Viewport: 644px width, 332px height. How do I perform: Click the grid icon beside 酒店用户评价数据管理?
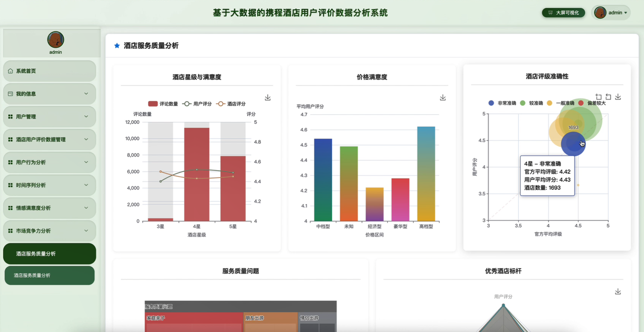tap(11, 139)
